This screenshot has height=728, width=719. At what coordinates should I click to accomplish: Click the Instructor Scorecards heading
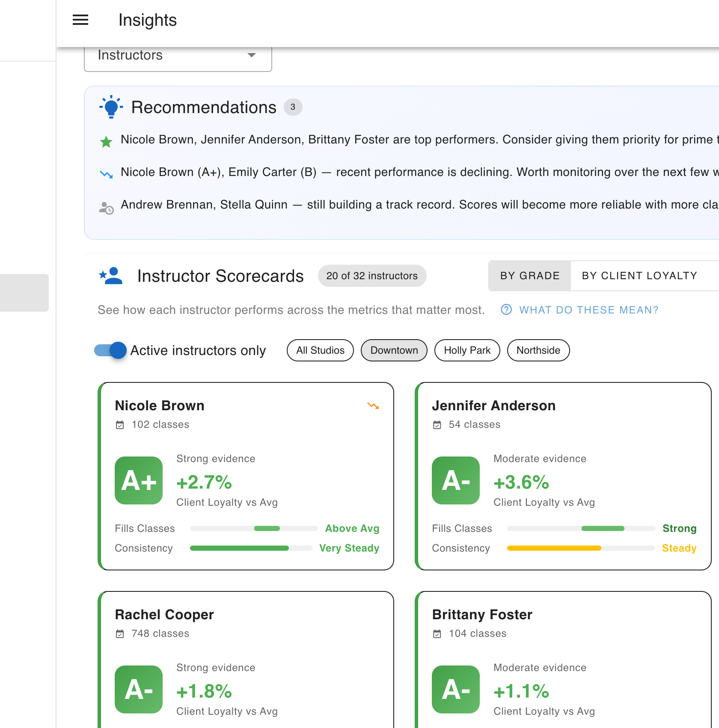click(220, 276)
